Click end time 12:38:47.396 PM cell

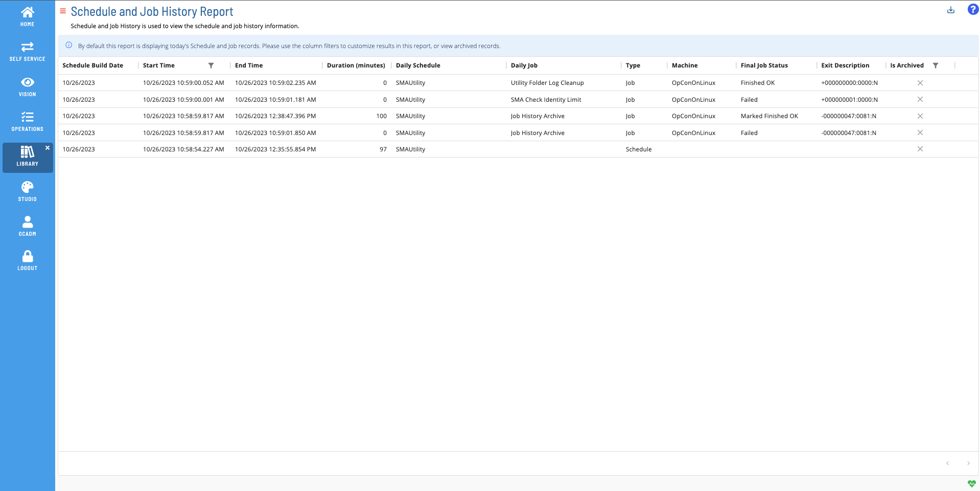[x=275, y=116]
